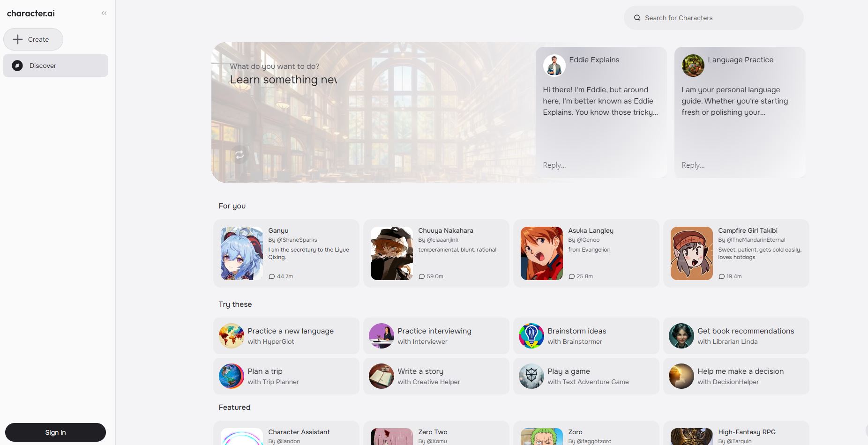The image size is (868, 445).
Task: Click Language Practice avatar icon
Action: 693,66
